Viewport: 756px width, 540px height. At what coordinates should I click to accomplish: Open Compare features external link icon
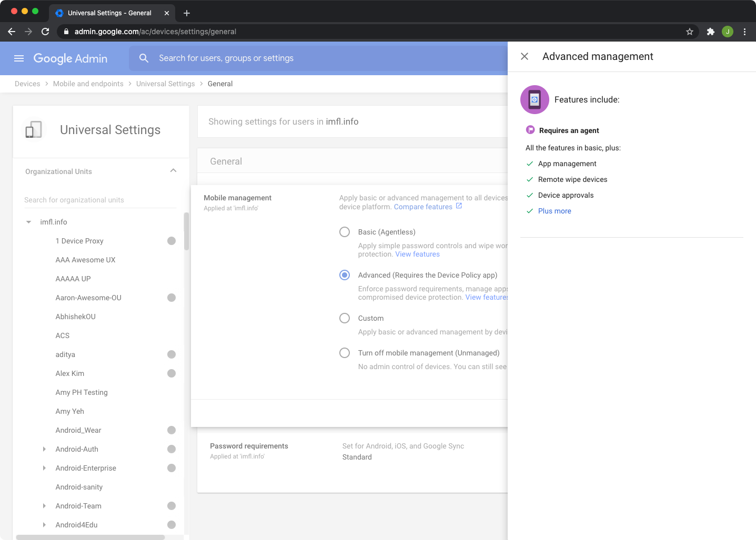tap(459, 206)
